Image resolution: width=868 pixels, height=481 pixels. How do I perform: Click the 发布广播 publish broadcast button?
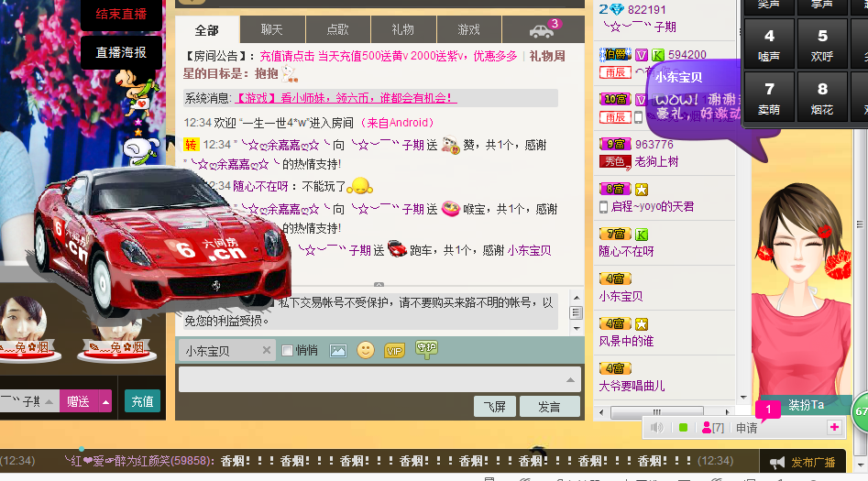click(x=803, y=462)
